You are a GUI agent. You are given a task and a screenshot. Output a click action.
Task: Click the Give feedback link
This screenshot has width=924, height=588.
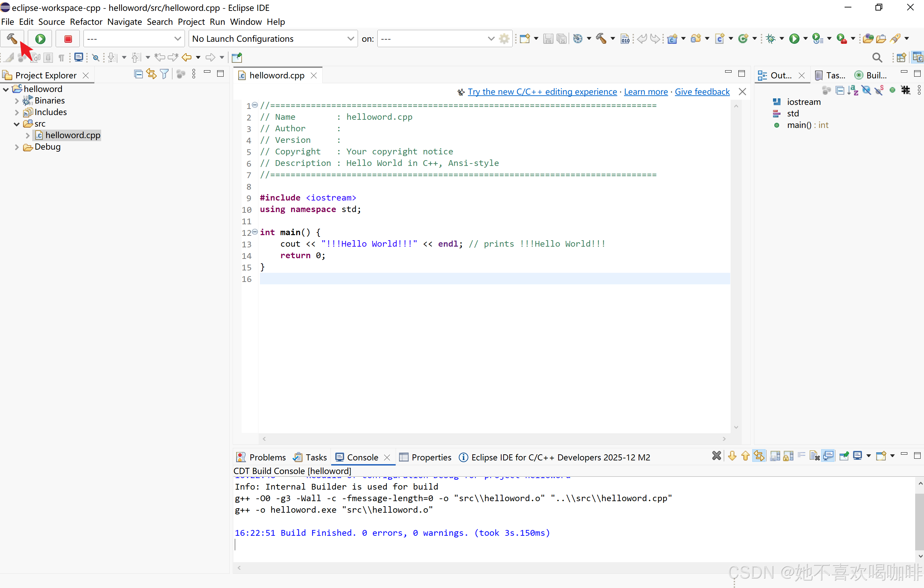(x=702, y=92)
